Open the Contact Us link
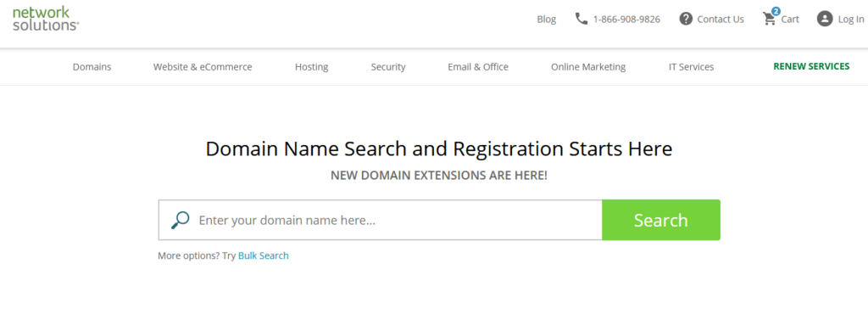This screenshot has height=314, width=868. pyautogui.click(x=721, y=20)
